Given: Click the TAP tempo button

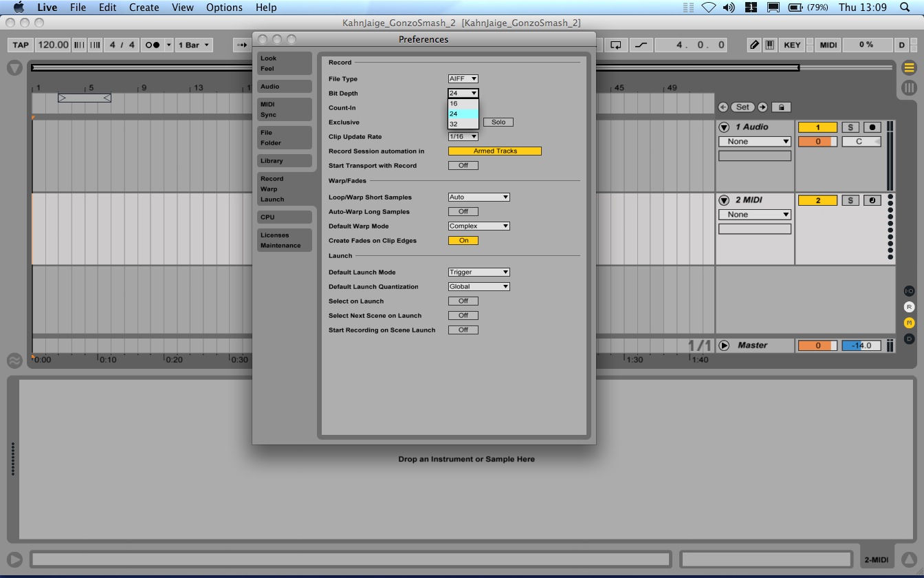Looking at the screenshot, I should coord(21,45).
